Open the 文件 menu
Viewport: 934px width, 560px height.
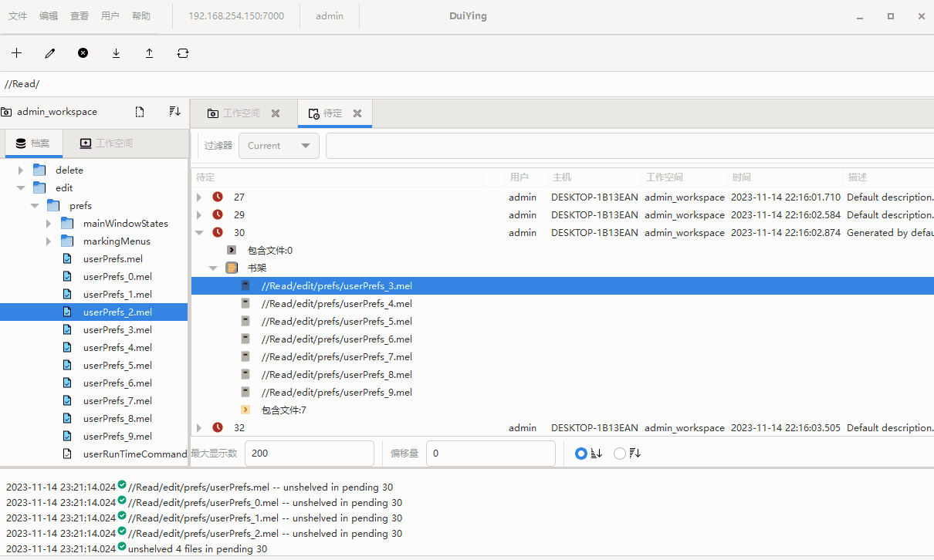[18, 16]
